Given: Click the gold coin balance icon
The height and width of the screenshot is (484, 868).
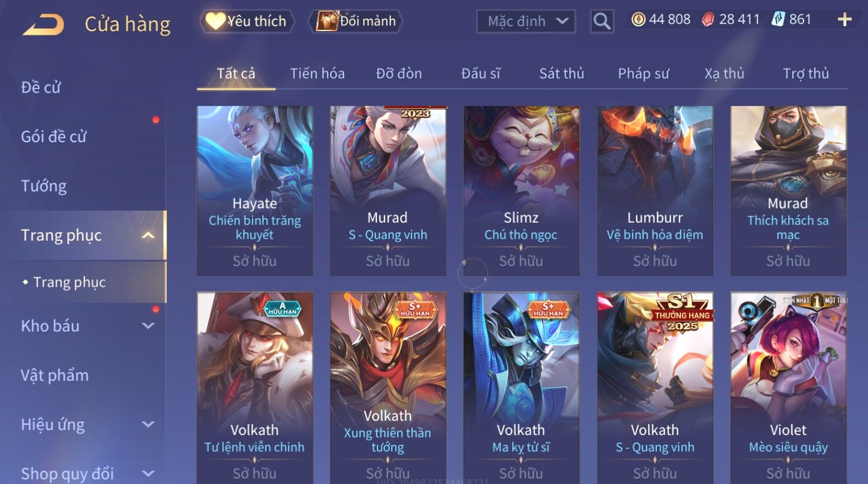Looking at the screenshot, I should pos(638,20).
